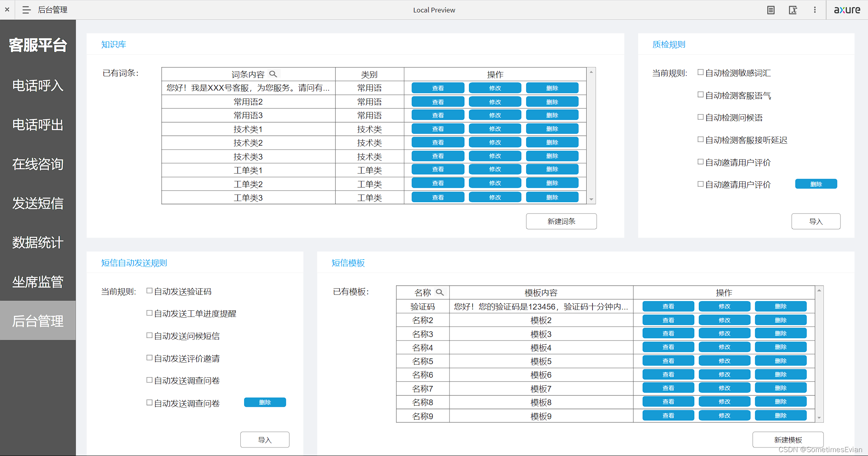The height and width of the screenshot is (456, 868).
Task: Enable 自动检测敏感词汇 checkbox
Action: [x=700, y=72]
